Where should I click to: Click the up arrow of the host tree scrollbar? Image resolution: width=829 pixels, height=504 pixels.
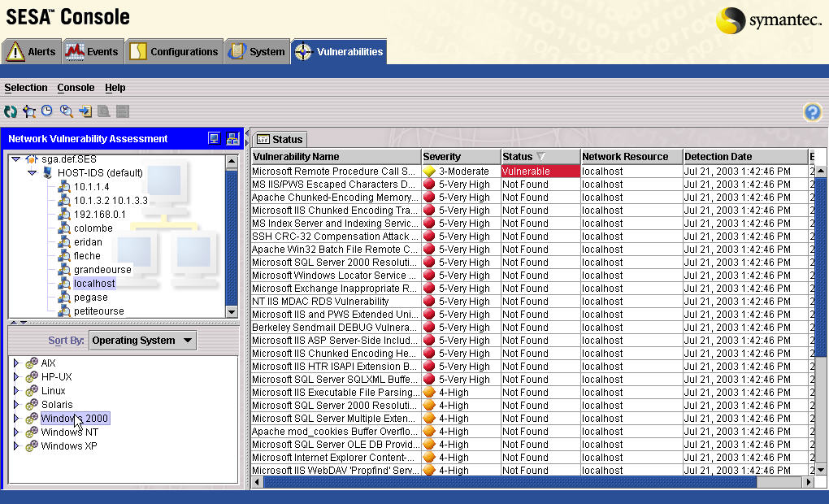pos(232,161)
